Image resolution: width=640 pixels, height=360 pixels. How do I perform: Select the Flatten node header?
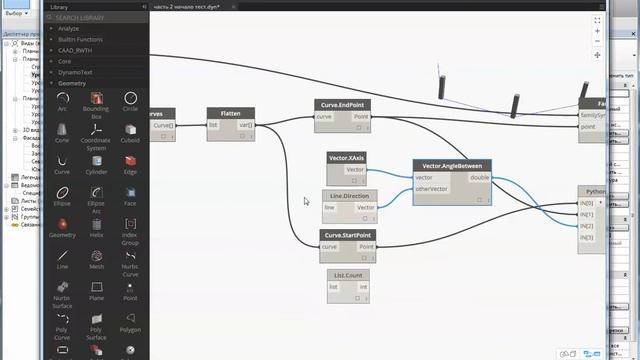pyautogui.click(x=231, y=113)
